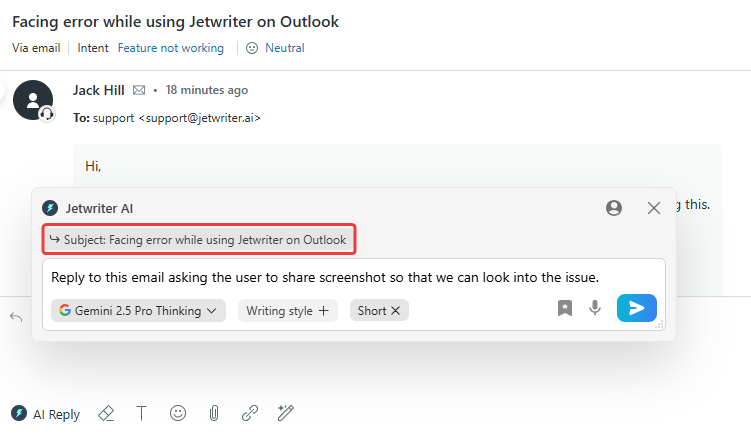Click Jack Hill's avatar
The height and width of the screenshot is (436, 751).
point(33,99)
